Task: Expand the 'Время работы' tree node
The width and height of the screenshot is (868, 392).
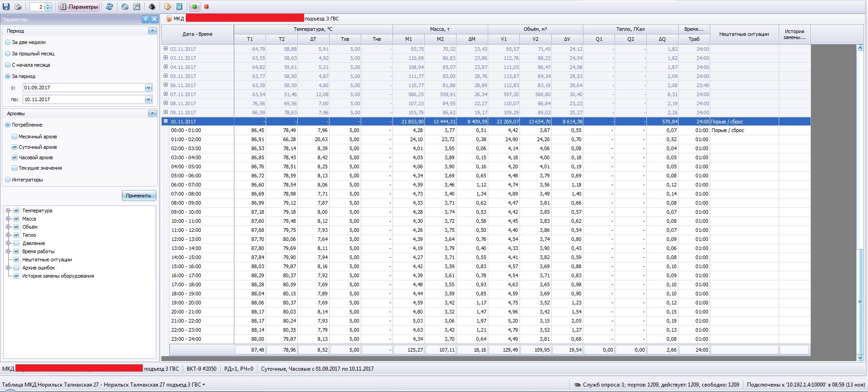Action: click(x=8, y=251)
